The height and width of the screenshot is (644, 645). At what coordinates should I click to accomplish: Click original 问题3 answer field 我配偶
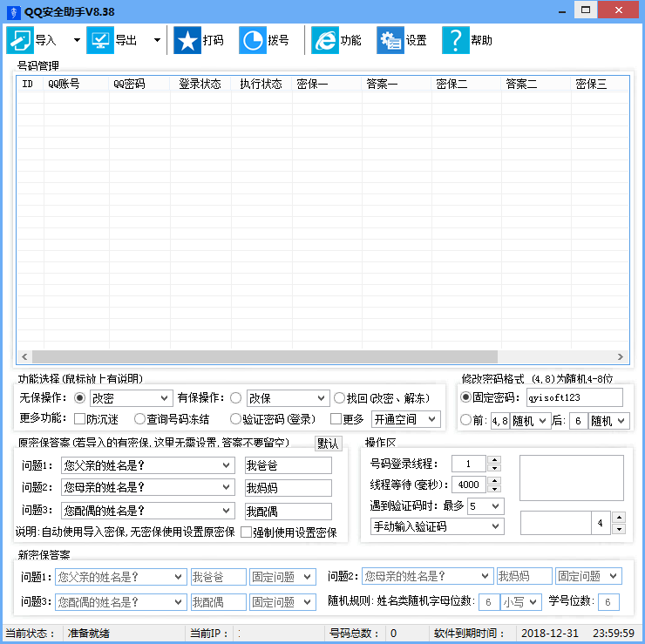tap(288, 512)
